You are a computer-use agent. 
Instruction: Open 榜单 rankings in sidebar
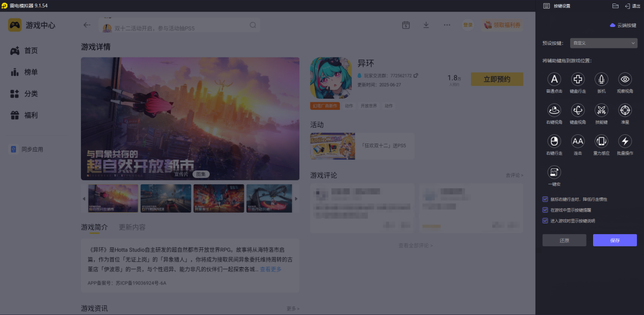tap(24, 72)
